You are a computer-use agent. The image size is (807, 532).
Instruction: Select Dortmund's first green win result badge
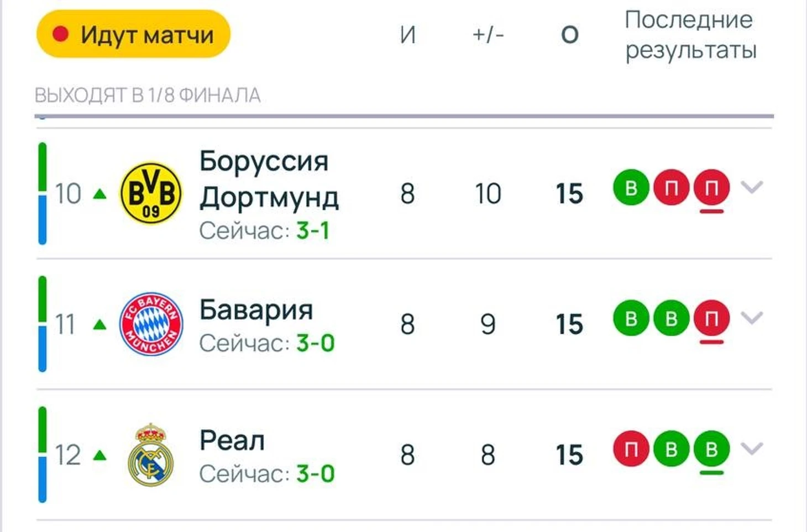pos(631,188)
